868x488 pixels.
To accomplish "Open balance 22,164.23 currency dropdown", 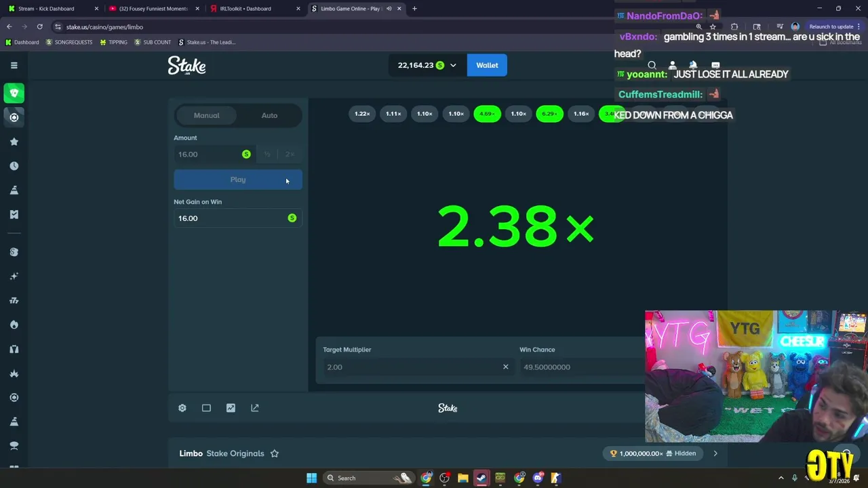I will coord(427,65).
